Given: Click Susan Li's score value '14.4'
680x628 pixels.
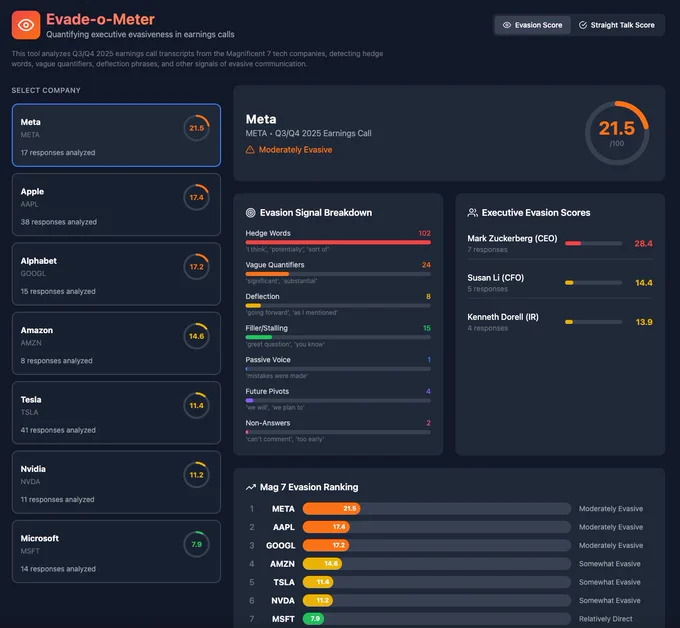Looking at the screenshot, I should (644, 283).
